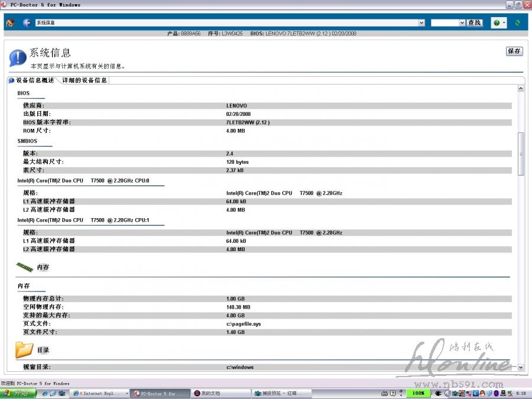Click the CPU:0 processor heading
The image size is (532, 399).
(83, 181)
